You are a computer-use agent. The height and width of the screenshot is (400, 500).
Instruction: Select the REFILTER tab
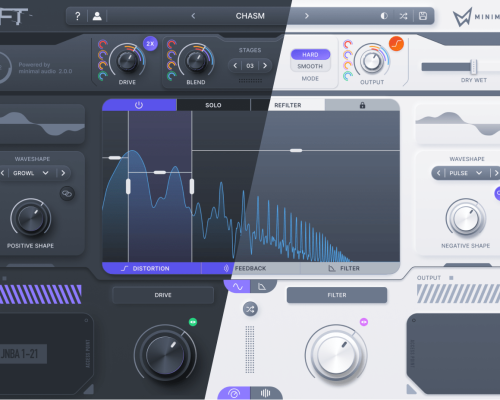(288, 105)
